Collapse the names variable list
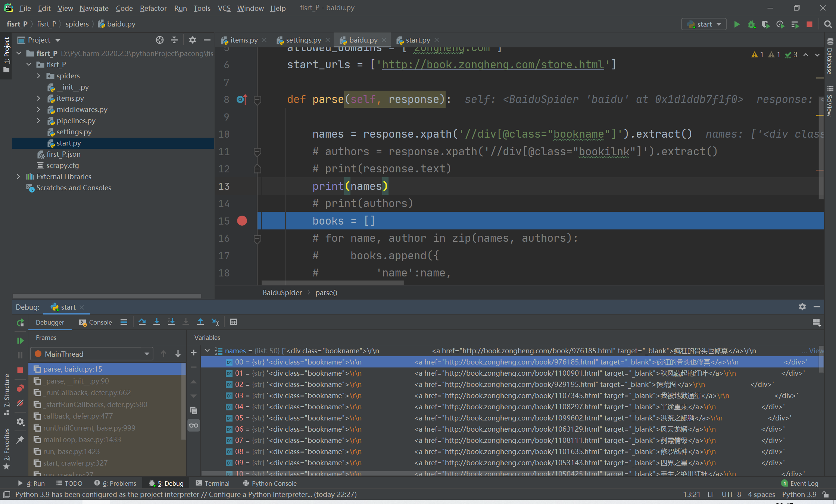This screenshot has width=836, height=504. coord(208,351)
